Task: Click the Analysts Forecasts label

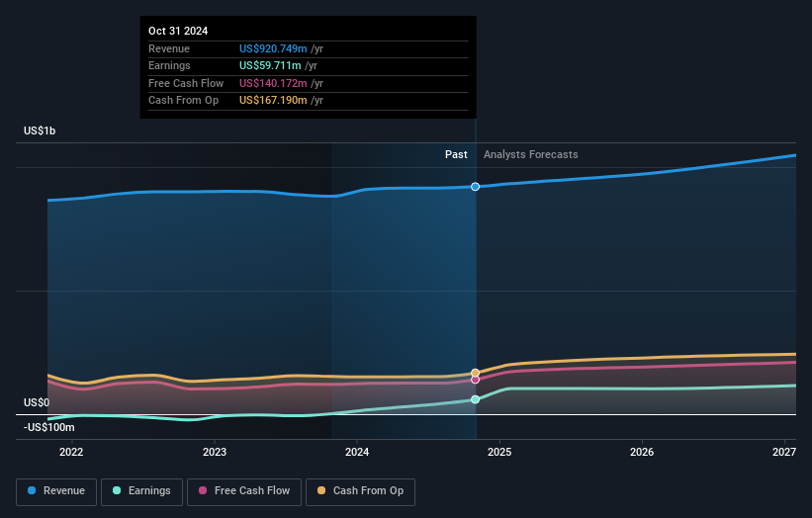Action: 531,154
